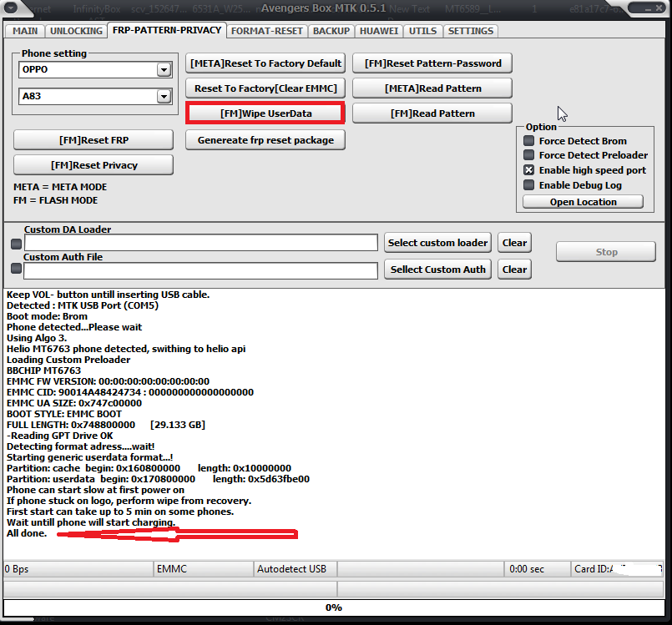Focus the Custom Auth File path field

click(x=201, y=270)
